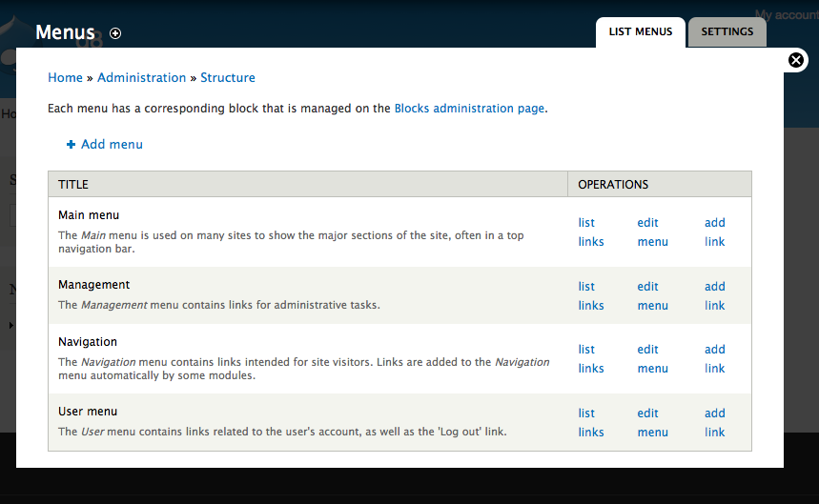Click add link for Navigation
Image resolution: width=819 pixels, height=504 pixels.
[x=714, y=359]
